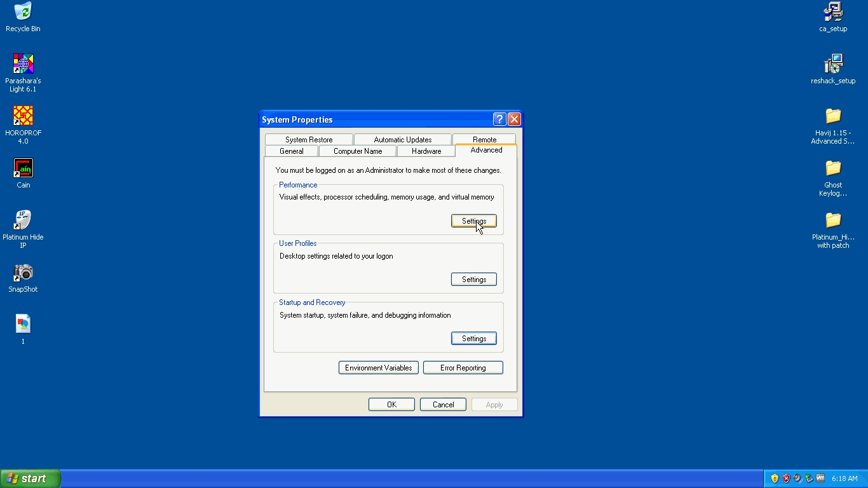Launch Platinum Hide IP
This screenshot has width=868, height=488.
click(23, 219)
